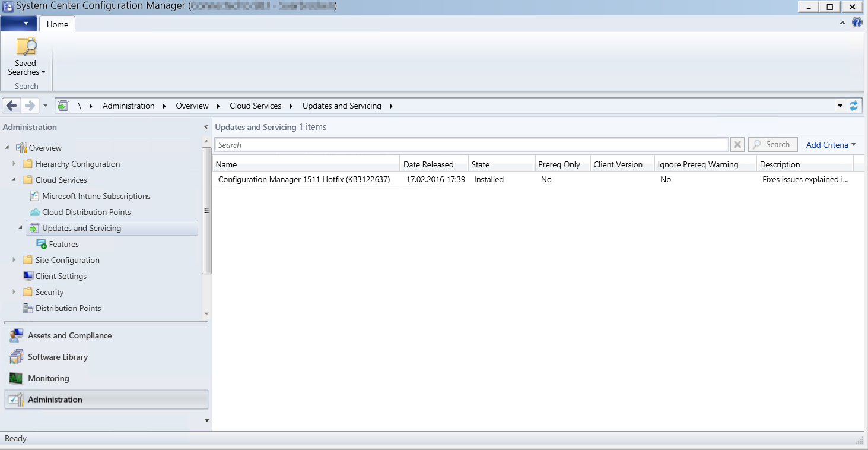The image size is (868, 450).
Task: Click the Cloud Services breadcrumb item
Action: 255,106
